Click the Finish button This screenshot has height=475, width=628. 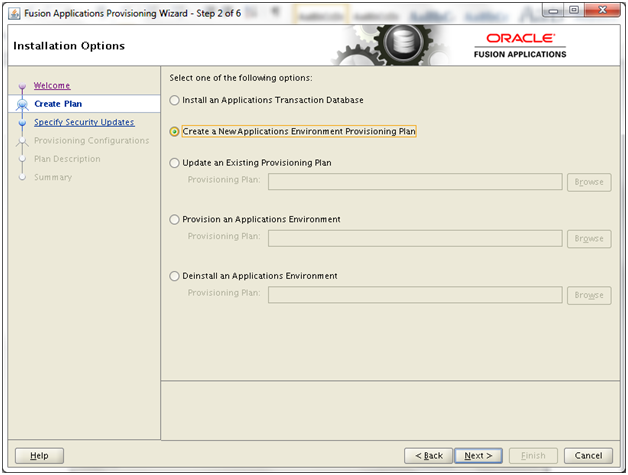coord(533,455)
